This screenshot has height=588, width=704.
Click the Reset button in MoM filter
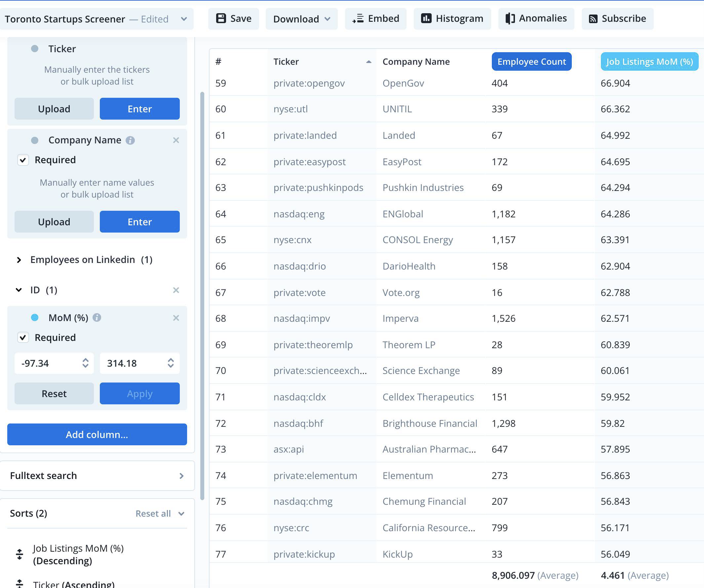point(54,393)
